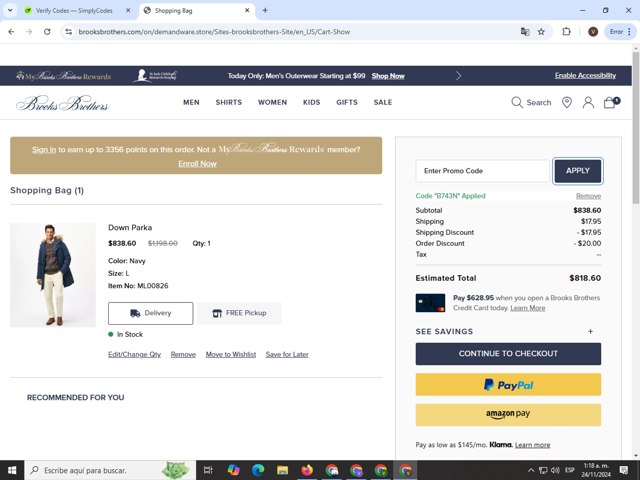Click Down Parka product title
Viewport: 640px width, 480px height.
click(x=130, y=227)
